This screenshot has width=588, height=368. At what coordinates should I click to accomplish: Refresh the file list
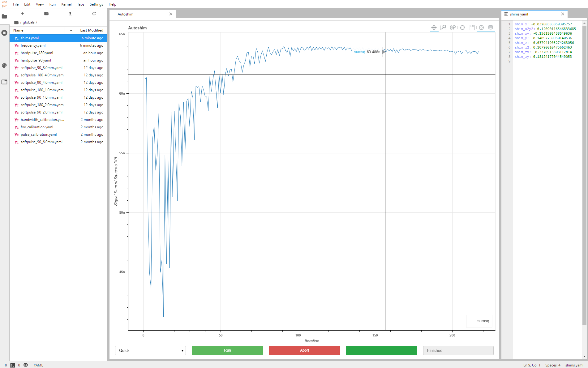tap(94, 14)
